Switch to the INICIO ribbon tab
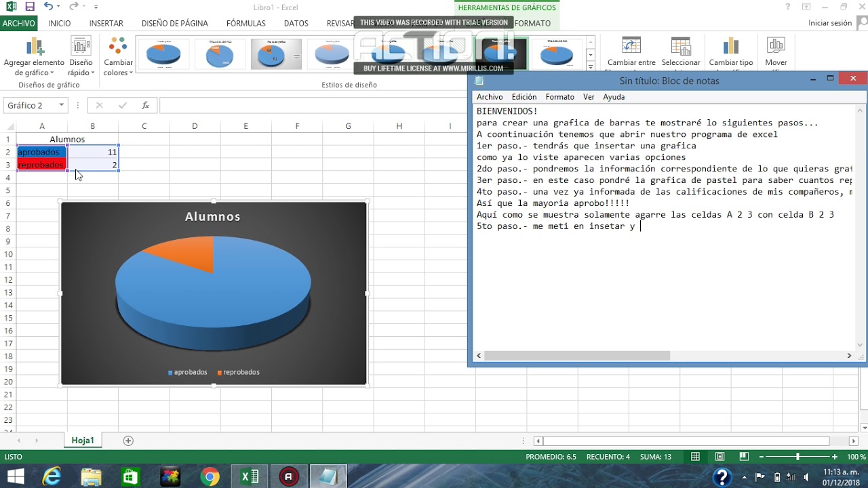868x488 pixels. tap(60, 23)
